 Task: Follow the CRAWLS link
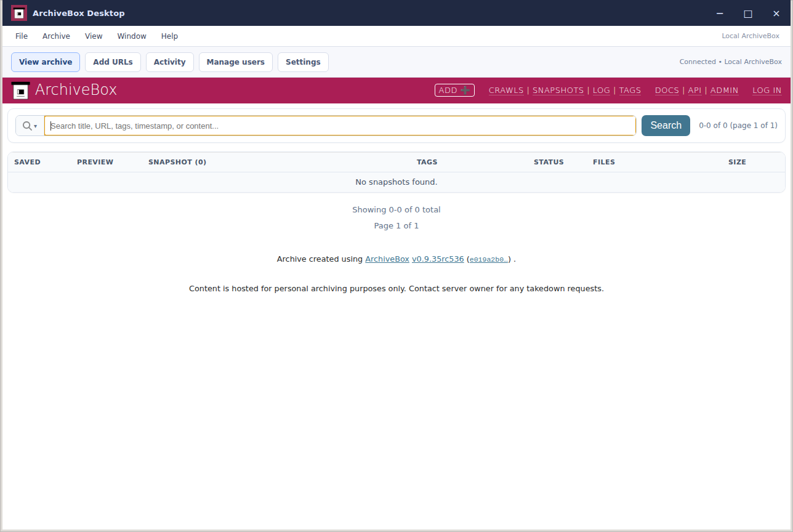506,91
